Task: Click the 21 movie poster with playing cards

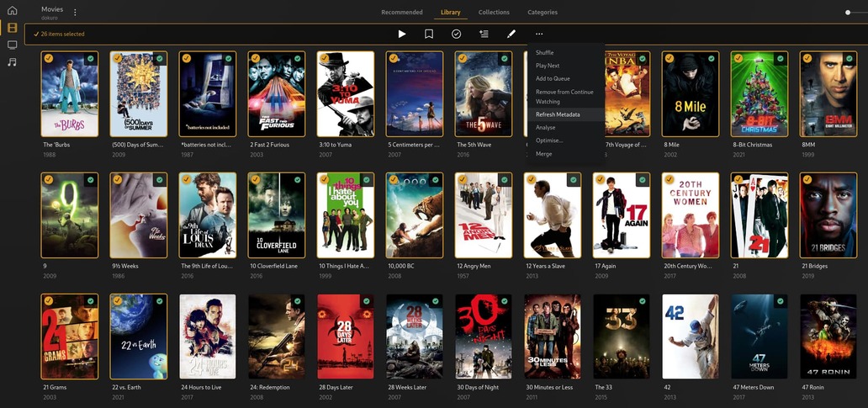Action: [x=759, y=215]
